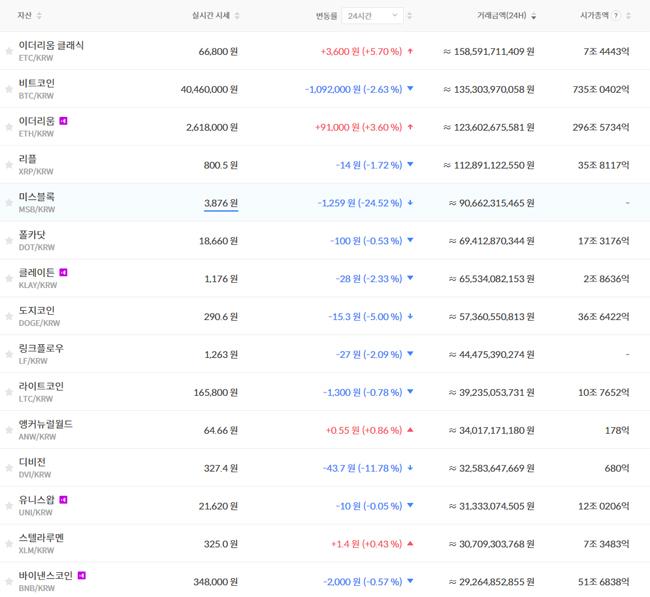Click the purple badge next to 클레이튼
Screen dimensions: 650x597
pyautogui.click(x=64, y=272)
